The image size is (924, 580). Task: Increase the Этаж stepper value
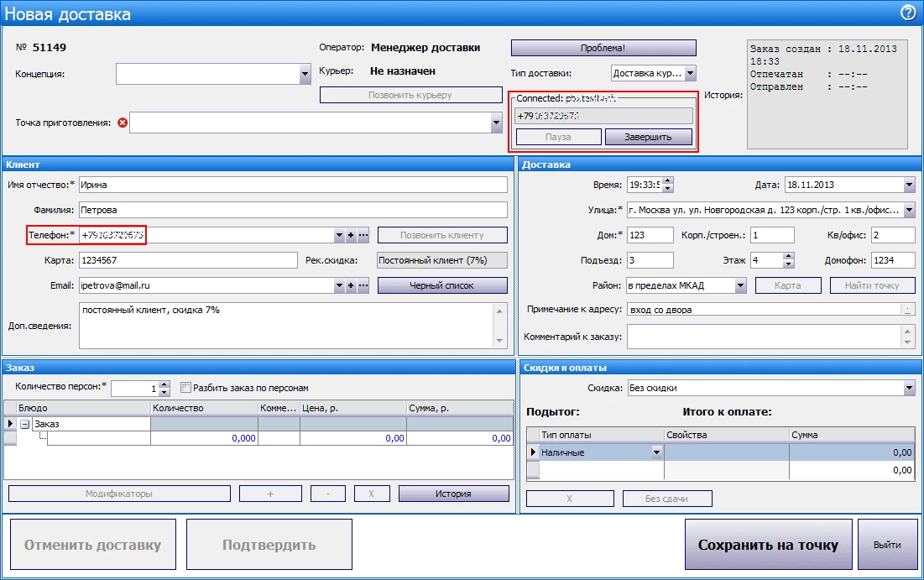pos(787,257)
